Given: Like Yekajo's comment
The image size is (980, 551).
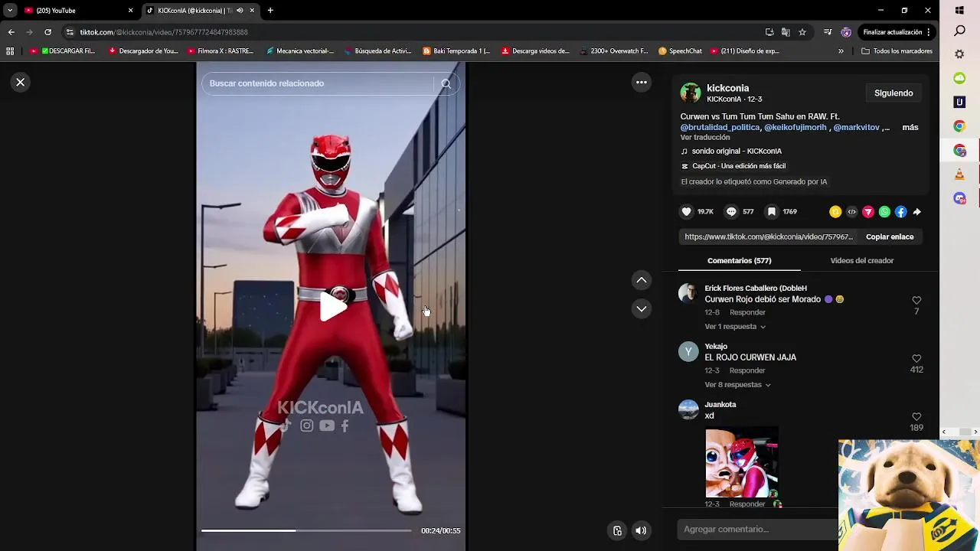Looking at the screenshot, I should click(x=916, y=359).
